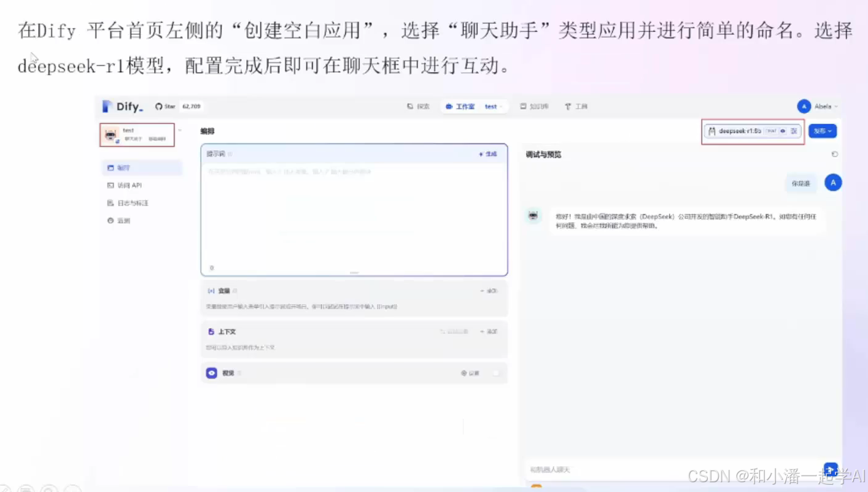This screenshot has width=868, height=492.
Task: Click the 变量 variables icon
Action: [211, 291]
